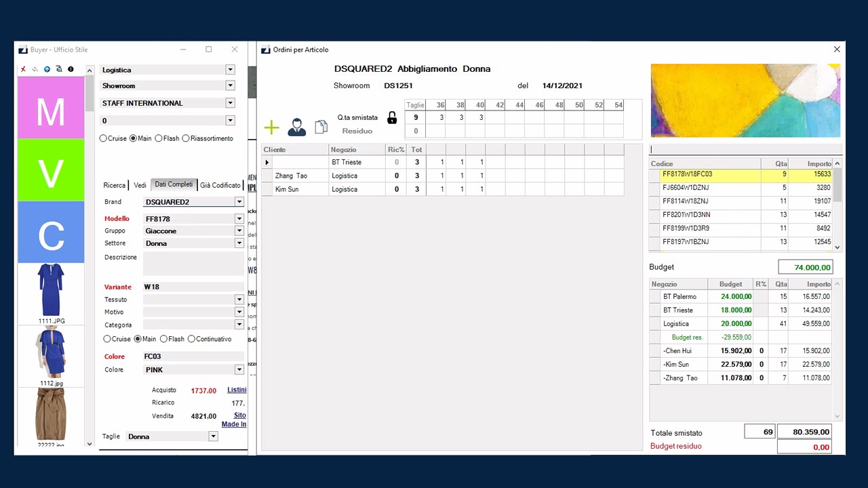Open the dropdown showing value 0
The height and width of the screenshot is (488, 868).
(x=230, y=121)
